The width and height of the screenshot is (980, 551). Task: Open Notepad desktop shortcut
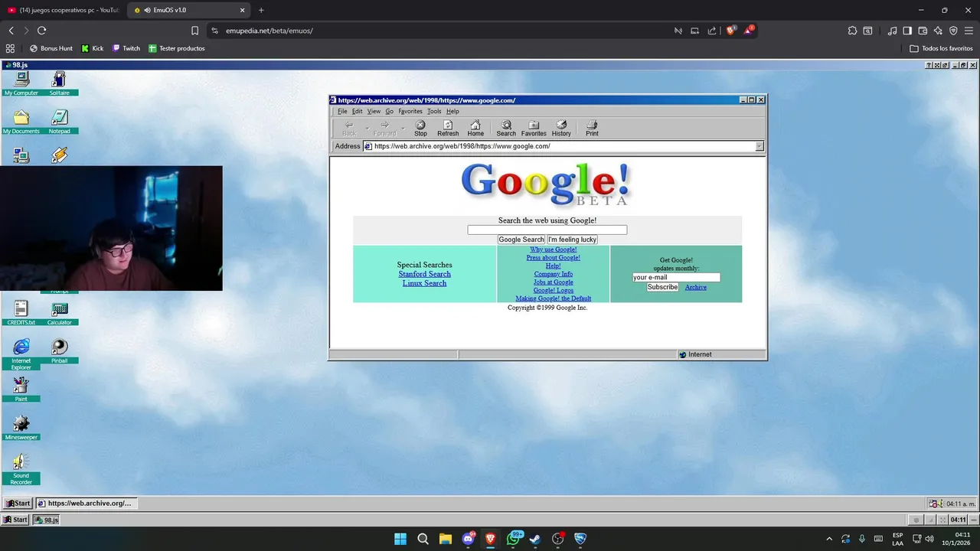pyautogui.click(x=59, y=122)
